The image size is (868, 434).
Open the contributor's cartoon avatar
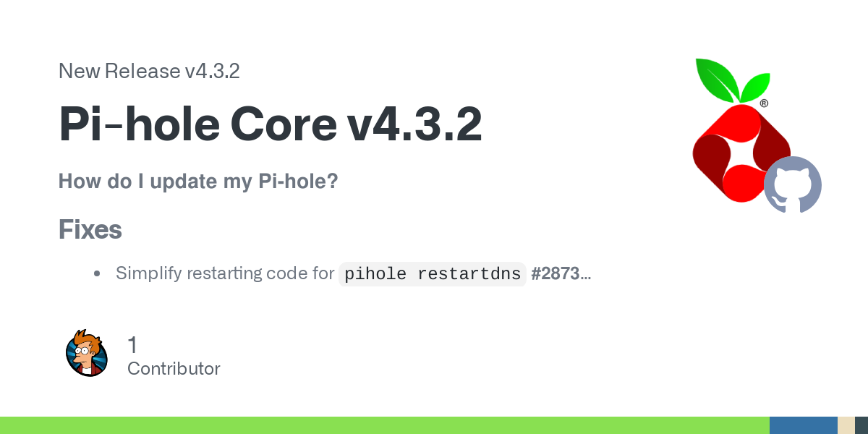click(87, 353)
